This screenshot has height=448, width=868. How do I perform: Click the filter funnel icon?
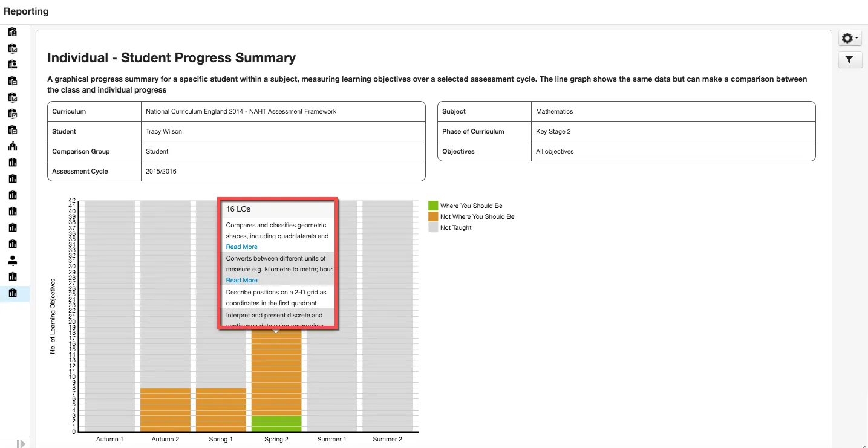click(x=850, y=60)
